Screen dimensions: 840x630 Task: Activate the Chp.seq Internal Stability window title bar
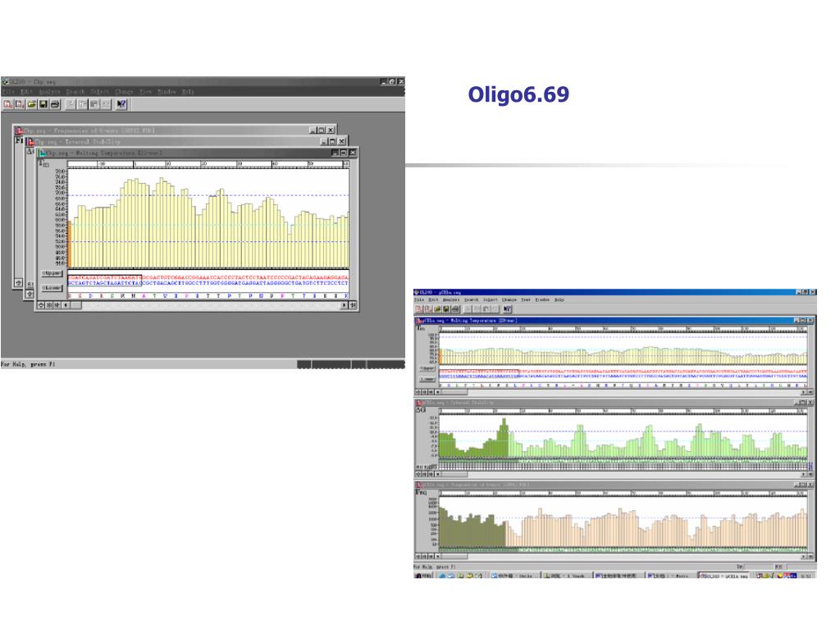pos(186,141)
